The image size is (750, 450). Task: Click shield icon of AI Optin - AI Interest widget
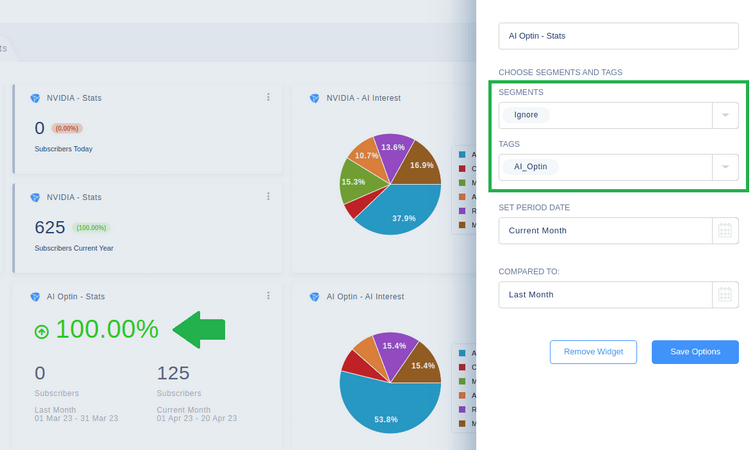click(314, 297)
